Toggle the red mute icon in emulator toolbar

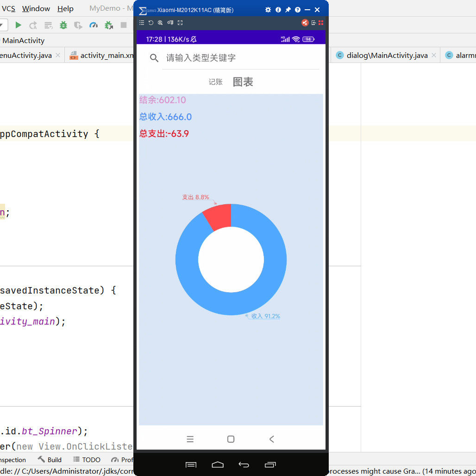(305, 22)
